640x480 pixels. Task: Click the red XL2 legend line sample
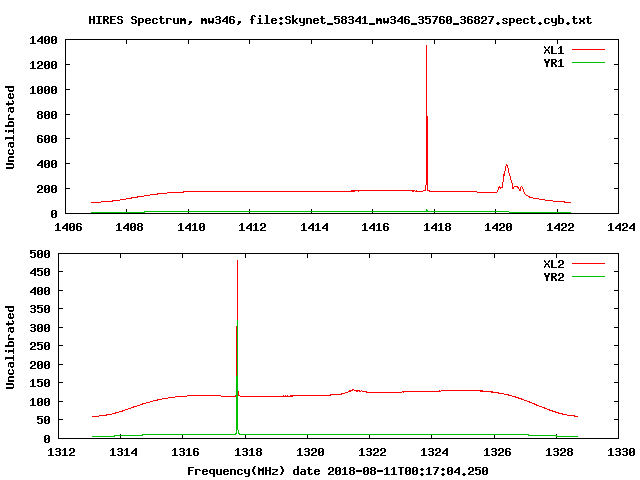588,264
